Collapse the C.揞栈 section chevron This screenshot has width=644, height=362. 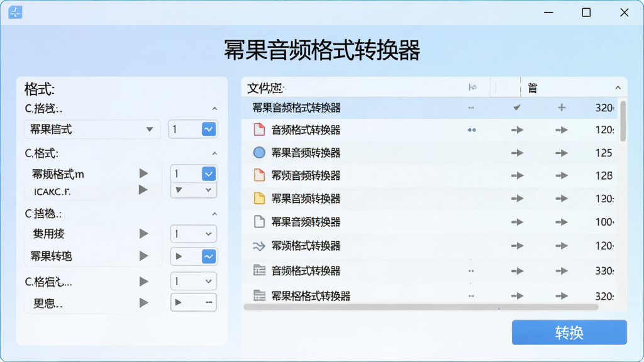(214, 109)
